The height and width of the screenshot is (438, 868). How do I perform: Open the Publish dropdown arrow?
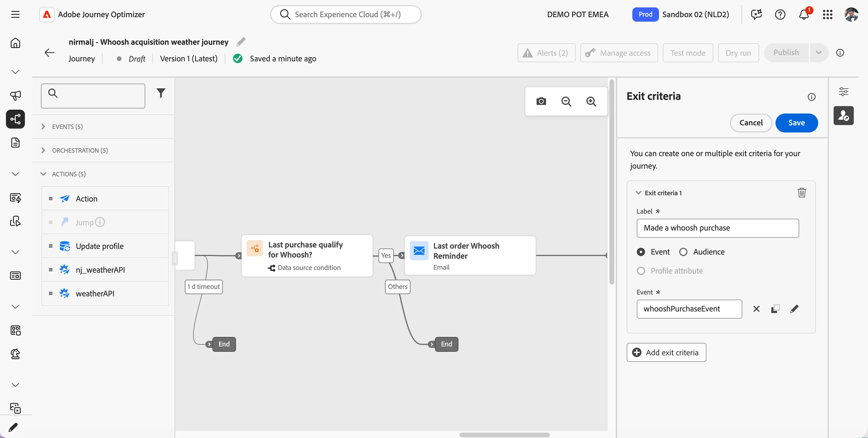point(818,52)
